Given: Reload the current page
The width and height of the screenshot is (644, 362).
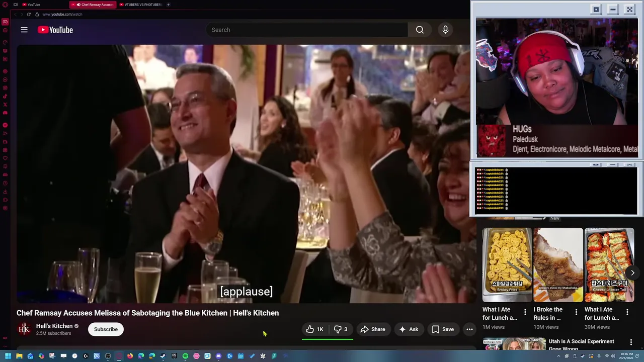Looking at the screenshot, I should click(x=29, y=14).
